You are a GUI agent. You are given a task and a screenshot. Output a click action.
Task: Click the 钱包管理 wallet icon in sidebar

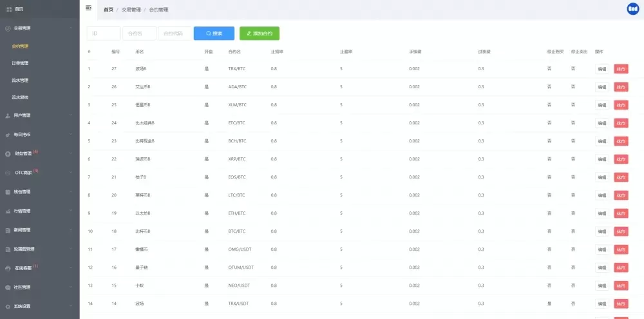pyautogui.click(x=8, y=191)
